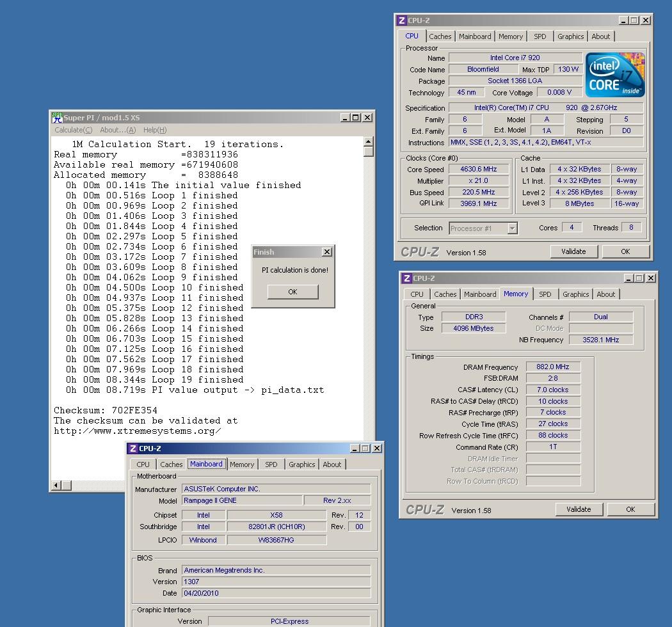Click OK in the CPU-Z CPU window
672x627 pixels.
(x=626, y=251)
